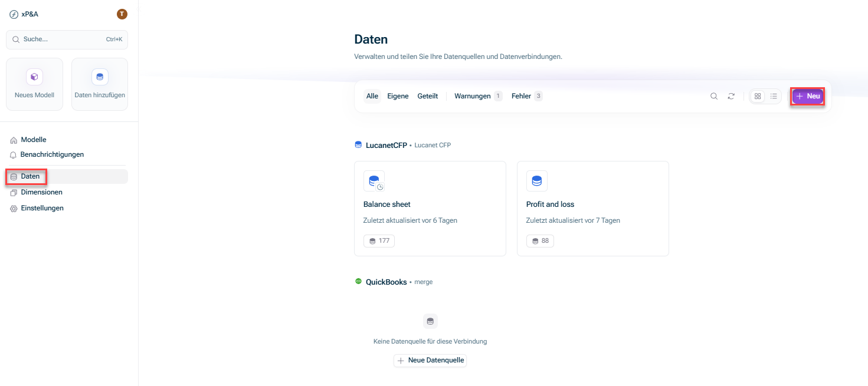Screen dimensions: 868x386
Task: Switch to grid view
Action: pyautogui.click(x=758, y=96)
